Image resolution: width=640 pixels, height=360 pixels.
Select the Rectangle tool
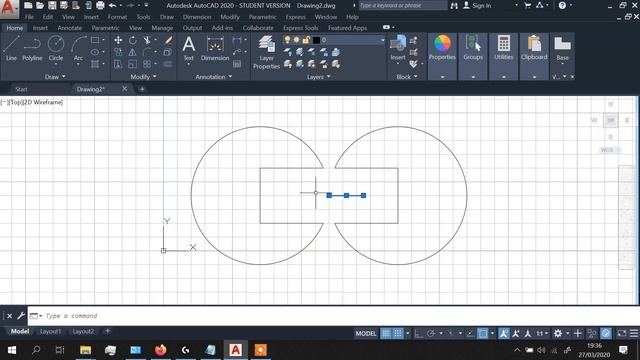point(95,40)
